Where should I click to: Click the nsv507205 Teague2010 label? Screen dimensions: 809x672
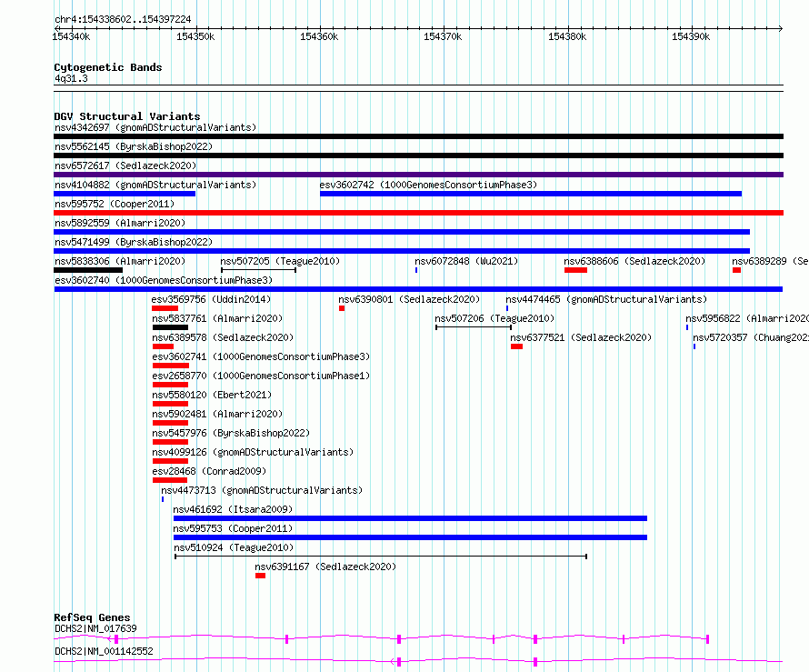pos(280,261)
